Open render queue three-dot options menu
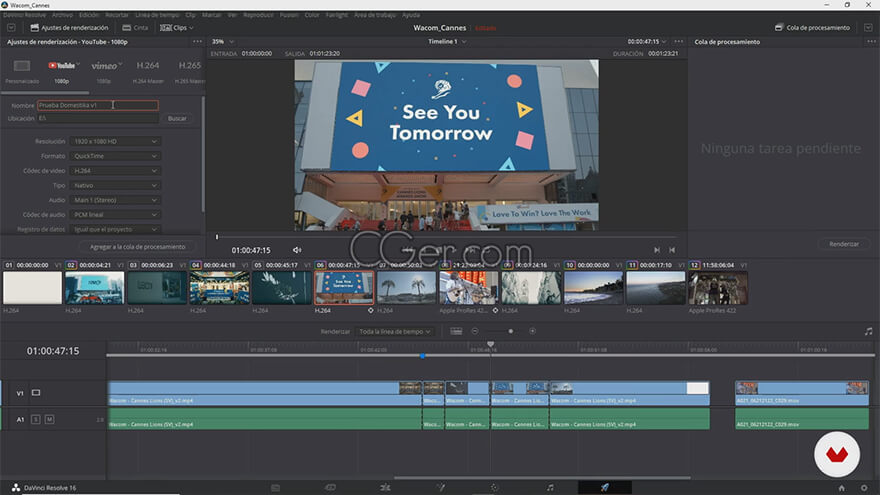The image size is (880, 495). click(x=871, y=42)
